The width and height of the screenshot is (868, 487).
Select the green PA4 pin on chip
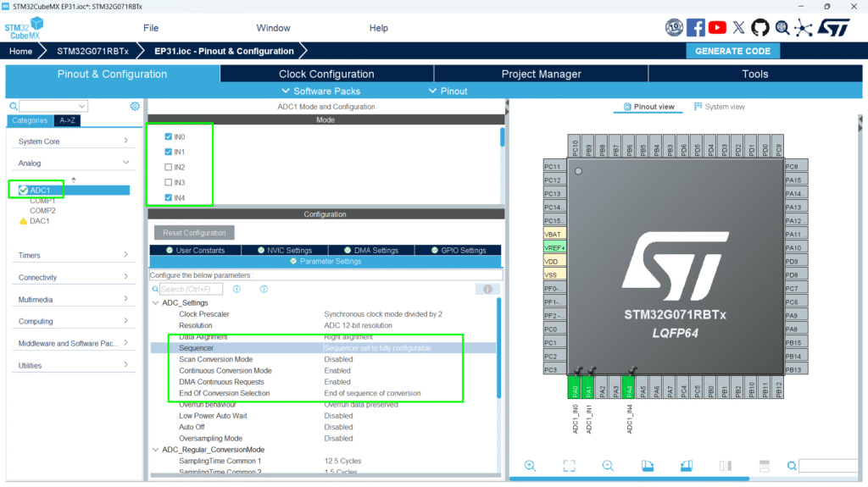pyautogui.click(x=630, y=390)
